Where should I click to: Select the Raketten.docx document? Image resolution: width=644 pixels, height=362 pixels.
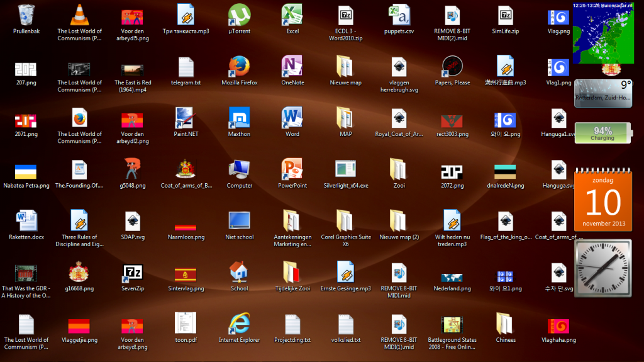click(26, 221)
